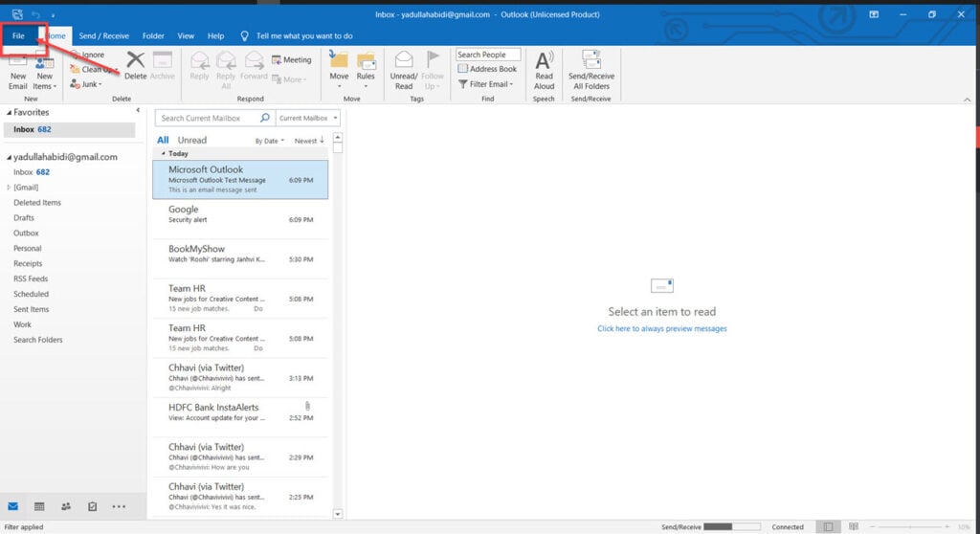Open the By Date sort dropdown
Screen dimensions: 980x534
(x=269, y=141)
